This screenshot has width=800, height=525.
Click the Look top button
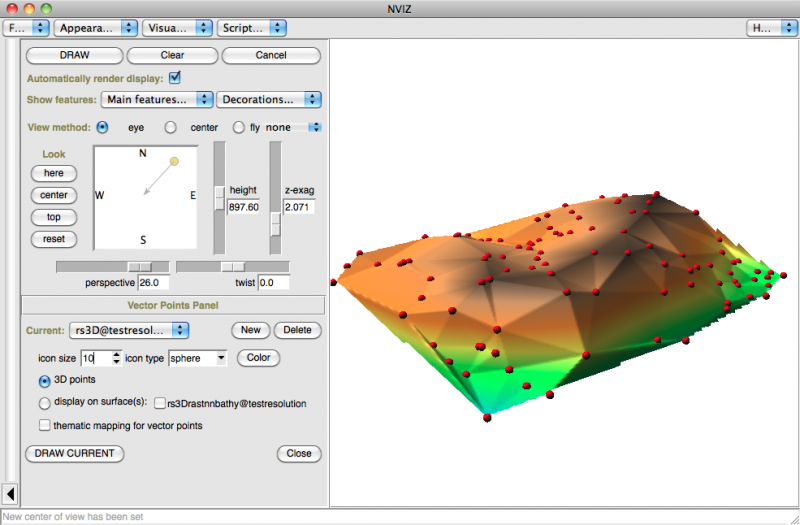click(x=54, y=217)
